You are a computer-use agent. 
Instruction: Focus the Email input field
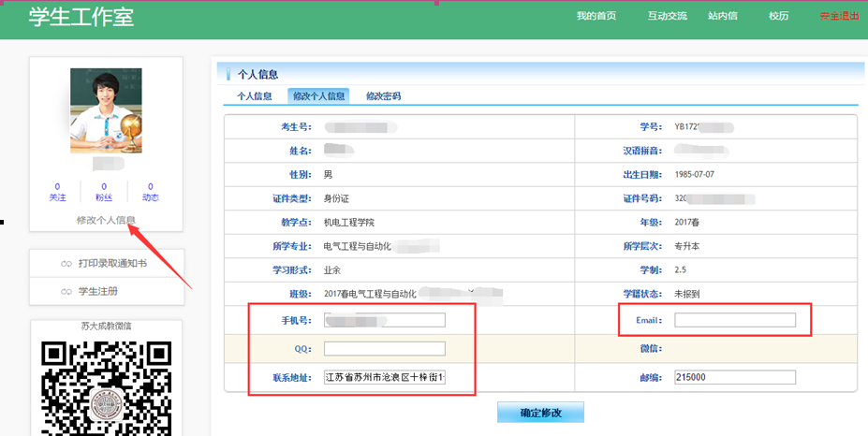[x=735, y=320]
